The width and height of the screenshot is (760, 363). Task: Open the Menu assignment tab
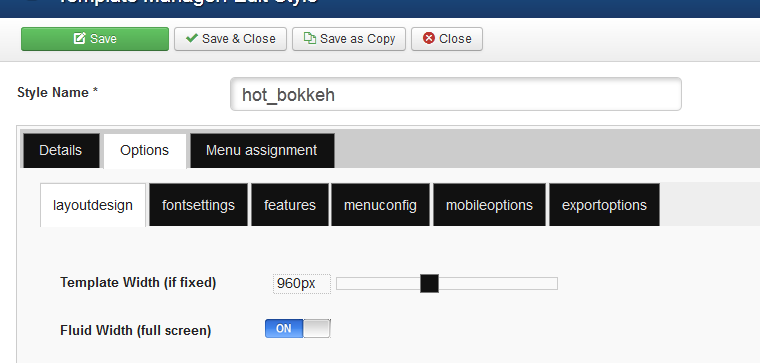262,151
